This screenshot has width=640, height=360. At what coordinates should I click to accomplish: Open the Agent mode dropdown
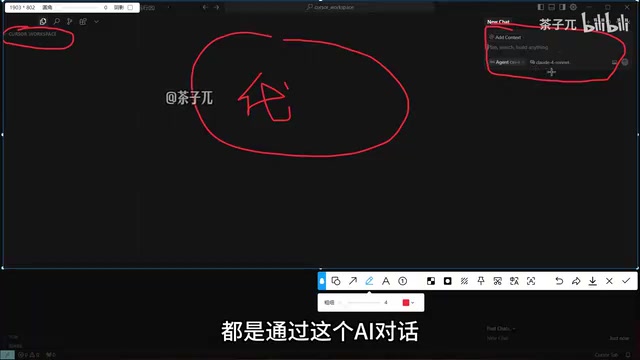tap(507, 62)
